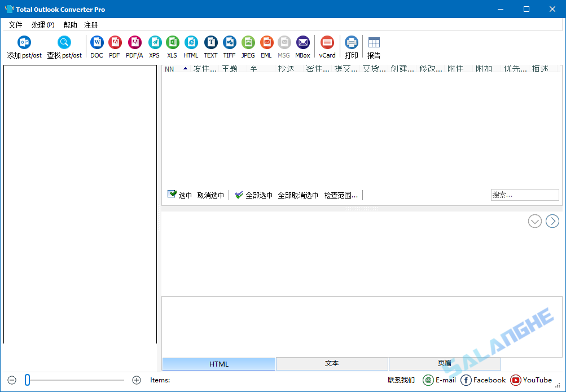Click the right chevron next to preview pane
This screenshot has height=392, width=566.
point(552,221)
